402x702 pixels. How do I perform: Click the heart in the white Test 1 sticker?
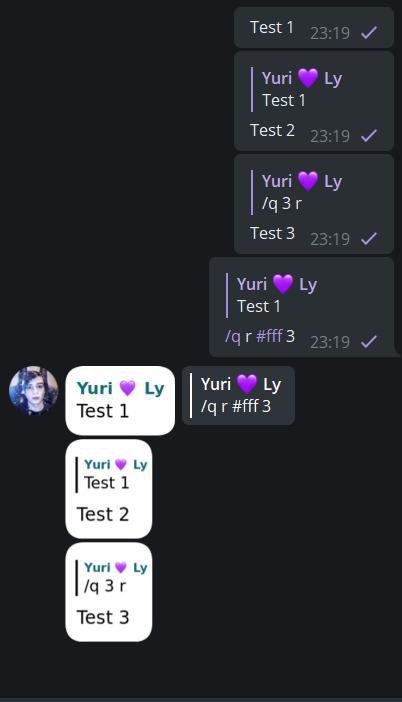pyautogui.click(x=128, y=388)
